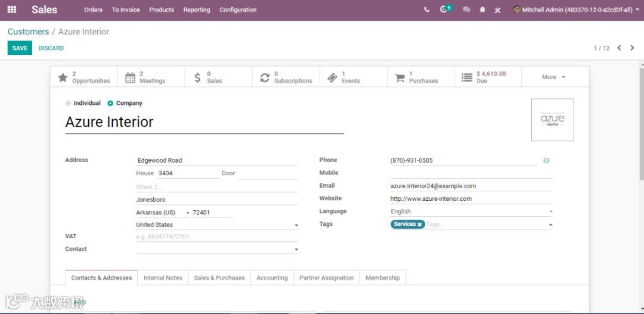Click the DISCARD button
Screen dimensions: 644x314
(x=51, y=48)
